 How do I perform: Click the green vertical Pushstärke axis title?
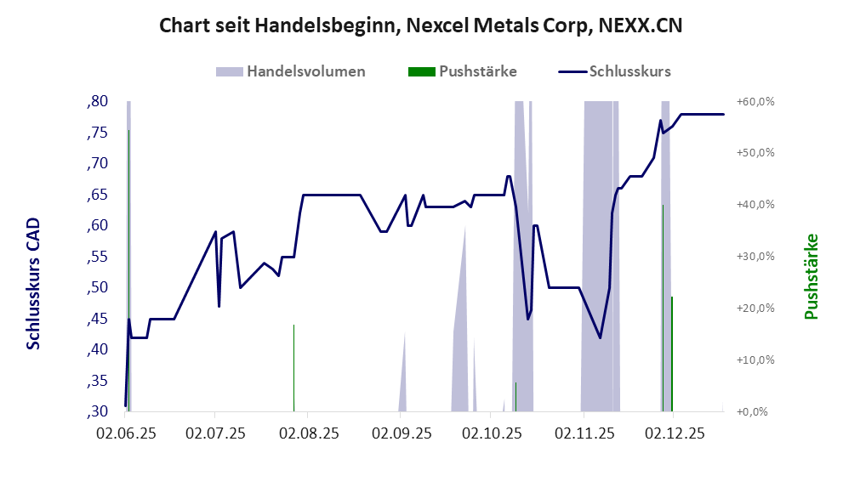click(811, 277)
